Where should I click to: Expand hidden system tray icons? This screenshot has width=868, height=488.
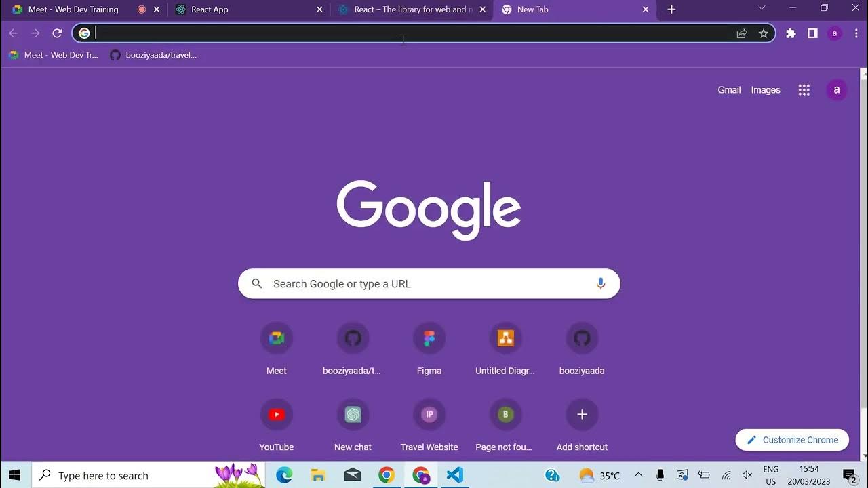(638, 475)
